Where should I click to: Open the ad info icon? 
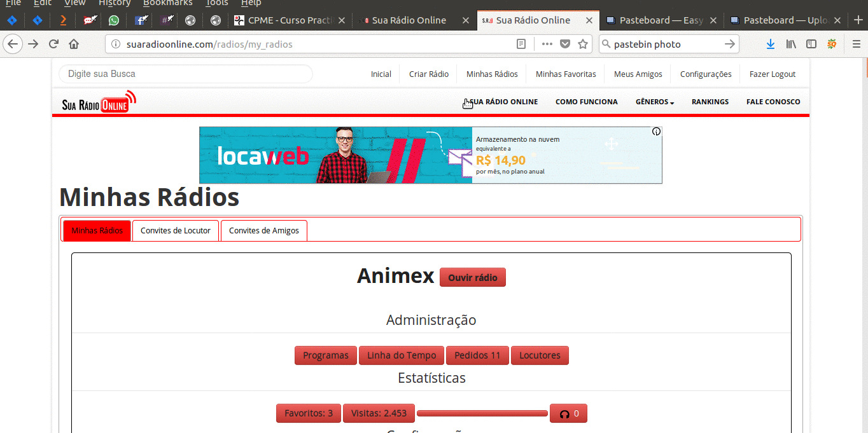click(656, 132)
